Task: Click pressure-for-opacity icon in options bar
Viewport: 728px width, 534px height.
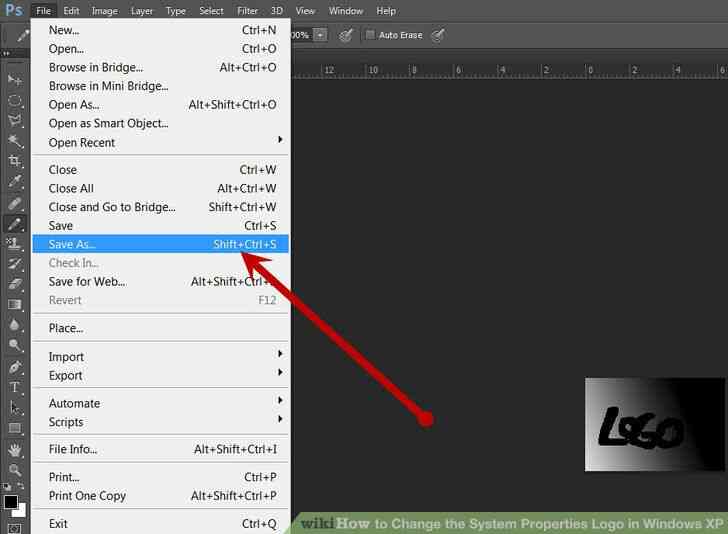Action: (x=345, y=35)
